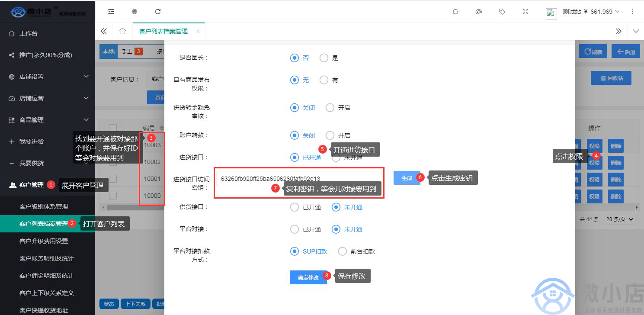The image size is (644, 315).
Task: Choose 前台扣款 as 平台对接扣款方式
Action: coord(343,251)
